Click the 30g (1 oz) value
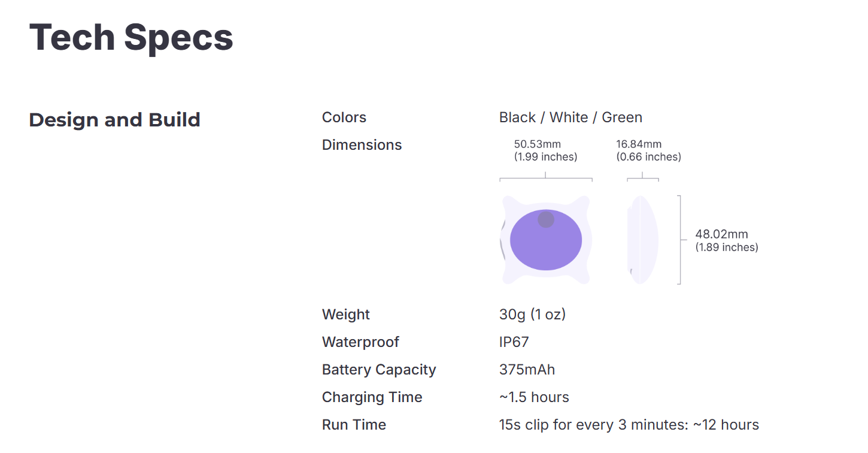 [x=532, y=315]
